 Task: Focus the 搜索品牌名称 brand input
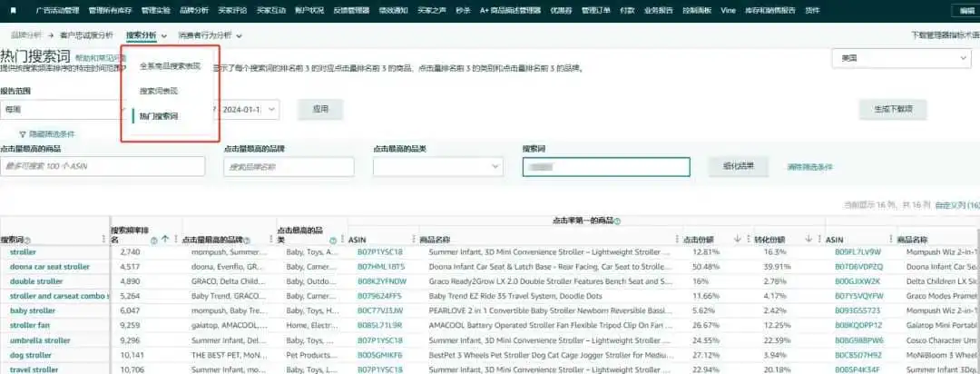(x=289, y=166)
